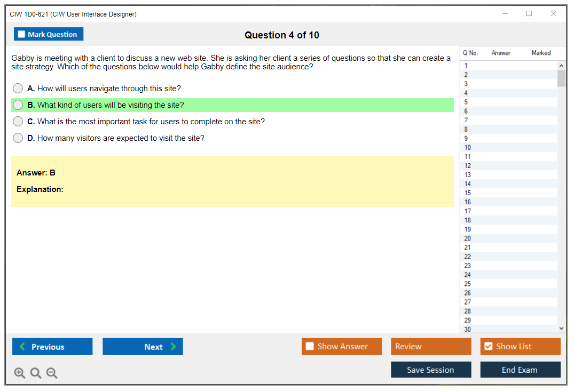574x392 pixels.
Task: Click the green left arrow on Previous
Action: click(22, 347)
